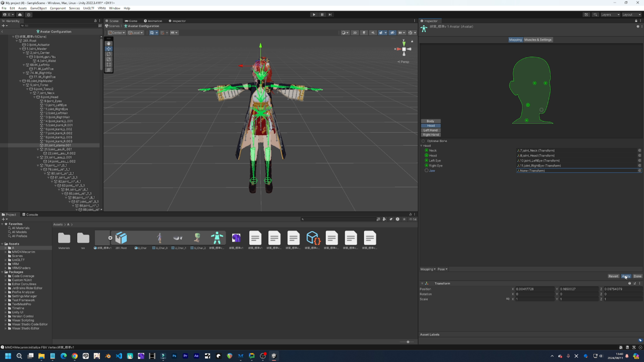Toggle scene visibility gizmos with the eye icon
644x362 pixels.
coord(392,33)
